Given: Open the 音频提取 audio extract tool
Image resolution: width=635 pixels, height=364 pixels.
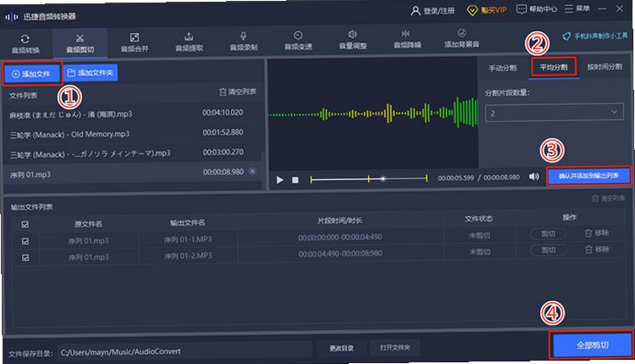Looking at the screenshot, I should 189,43.
